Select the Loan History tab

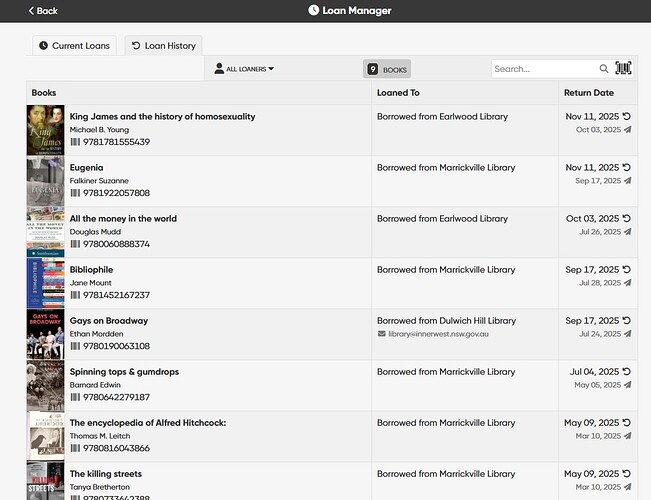coord(162,45)
